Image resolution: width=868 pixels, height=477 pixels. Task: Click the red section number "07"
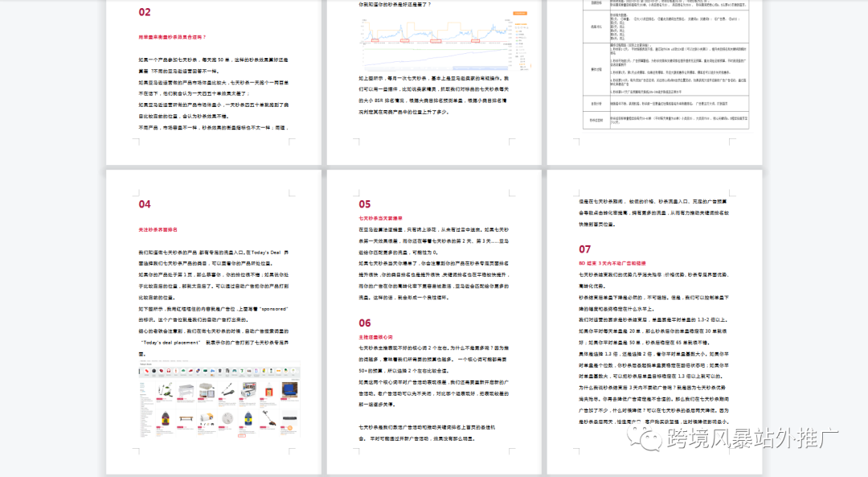[585, 249]
